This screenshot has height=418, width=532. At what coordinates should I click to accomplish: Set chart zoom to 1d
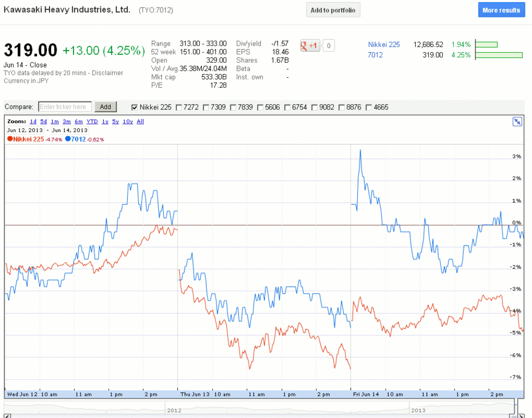coord(33,121)
